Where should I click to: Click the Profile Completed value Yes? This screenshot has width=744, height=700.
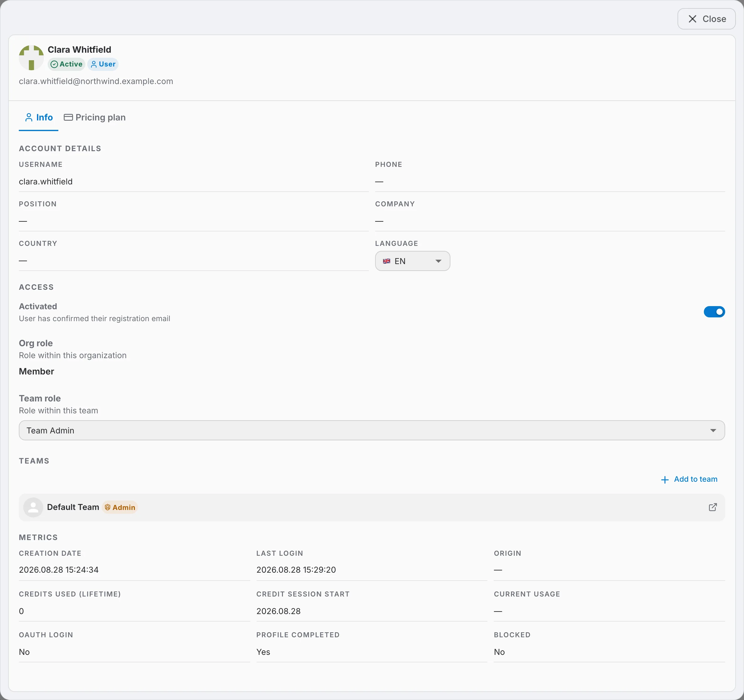point(263,652)
